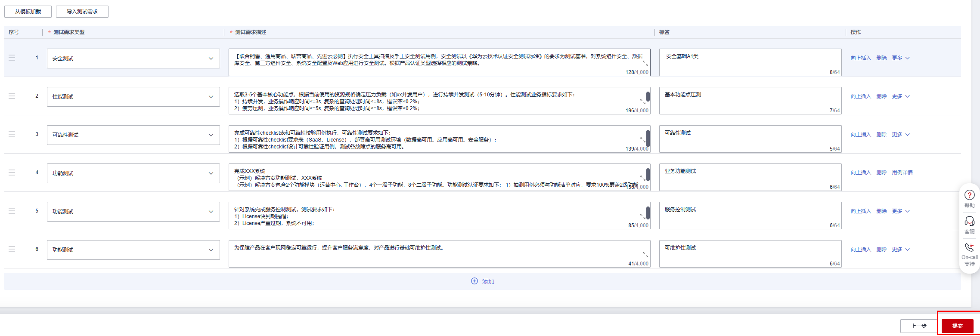Click the description scrollbar in row 2
980x336 pixels.
[648, 96]
